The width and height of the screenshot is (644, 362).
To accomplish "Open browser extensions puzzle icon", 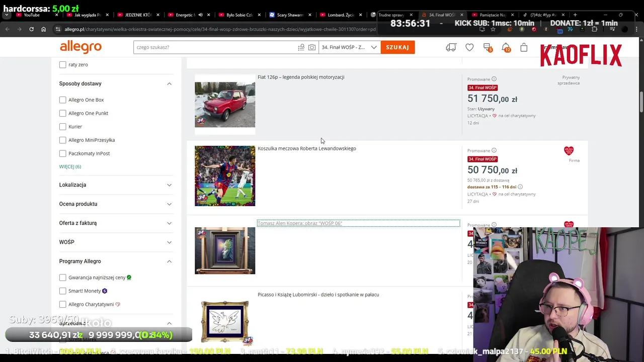I will click(594, 29).
